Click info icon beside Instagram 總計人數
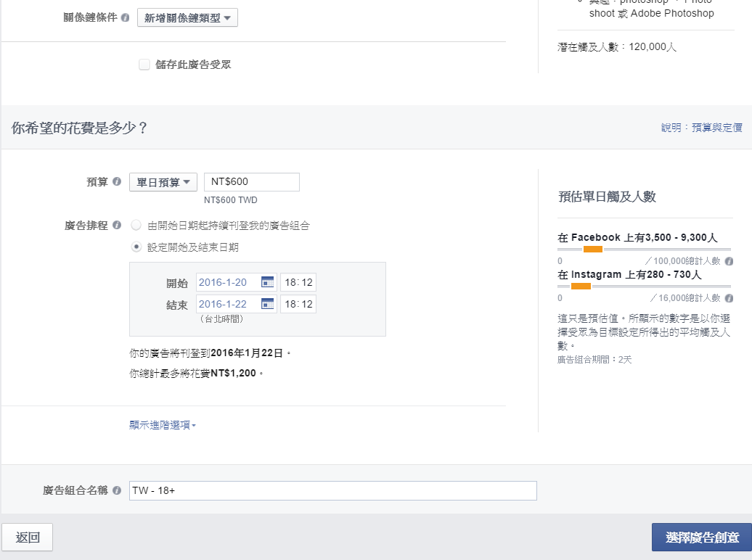 [729, 298]
